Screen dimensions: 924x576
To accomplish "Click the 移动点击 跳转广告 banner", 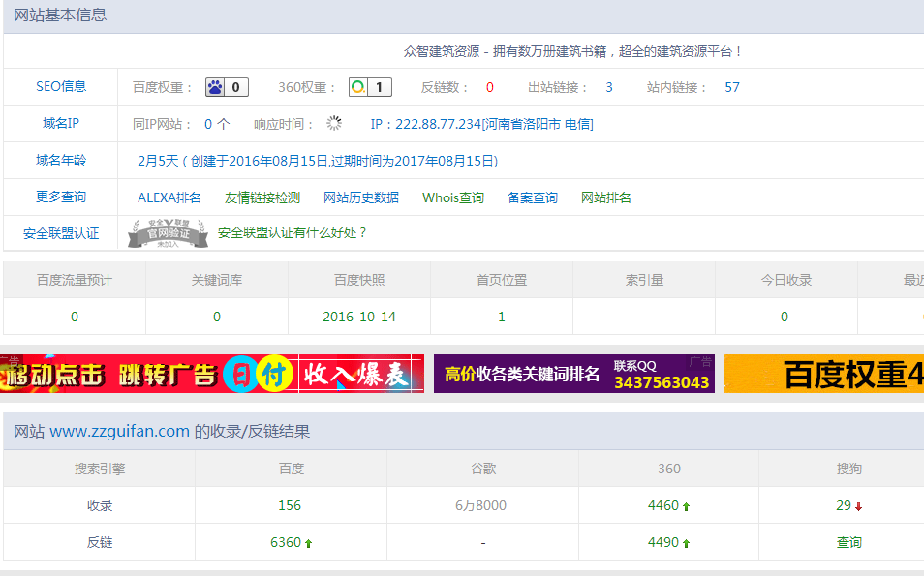I will point(212,374).
